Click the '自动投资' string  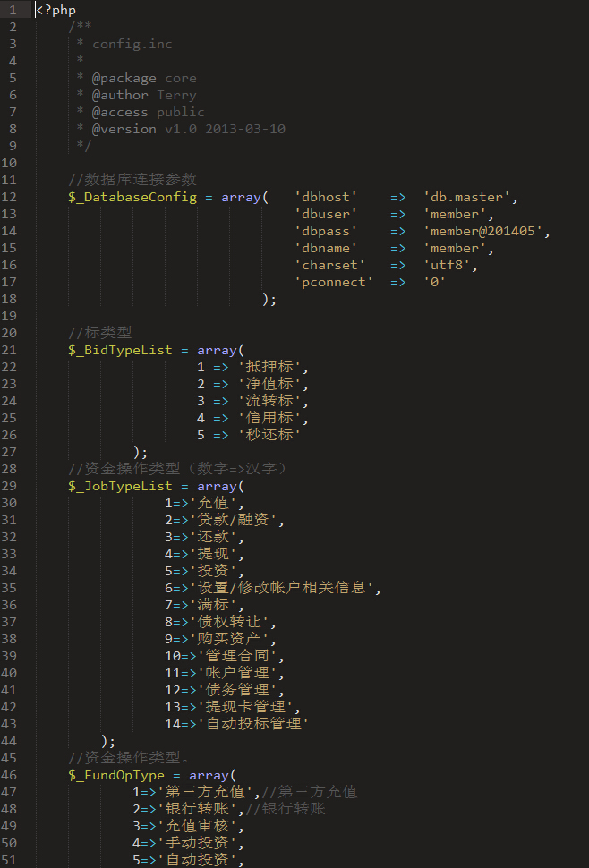pos(197,860)
